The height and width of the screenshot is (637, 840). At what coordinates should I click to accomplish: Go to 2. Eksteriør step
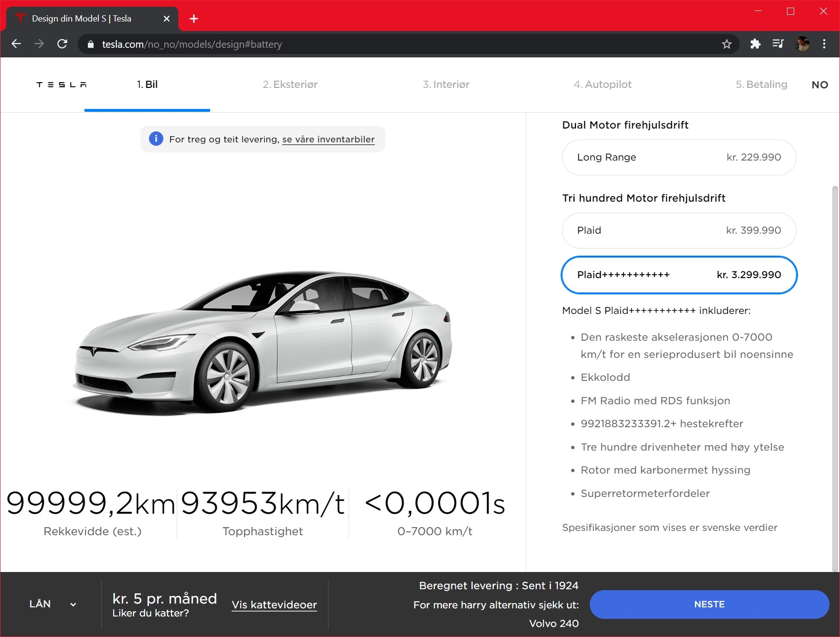[290, 85]
